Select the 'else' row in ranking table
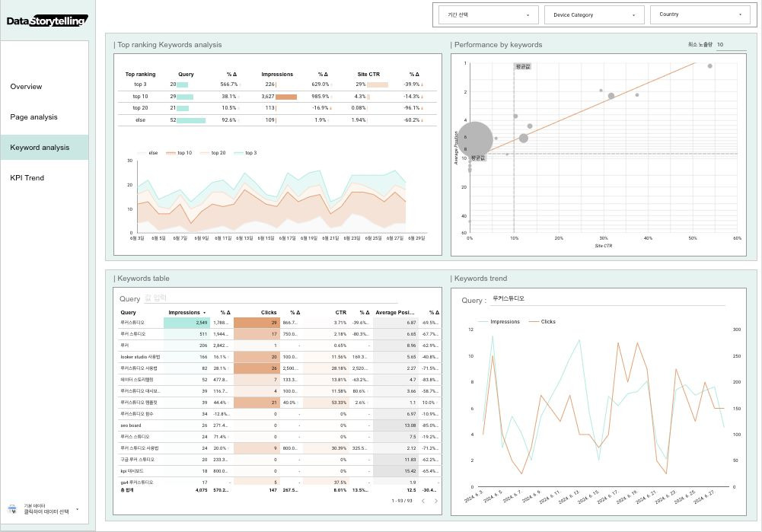 277,119
